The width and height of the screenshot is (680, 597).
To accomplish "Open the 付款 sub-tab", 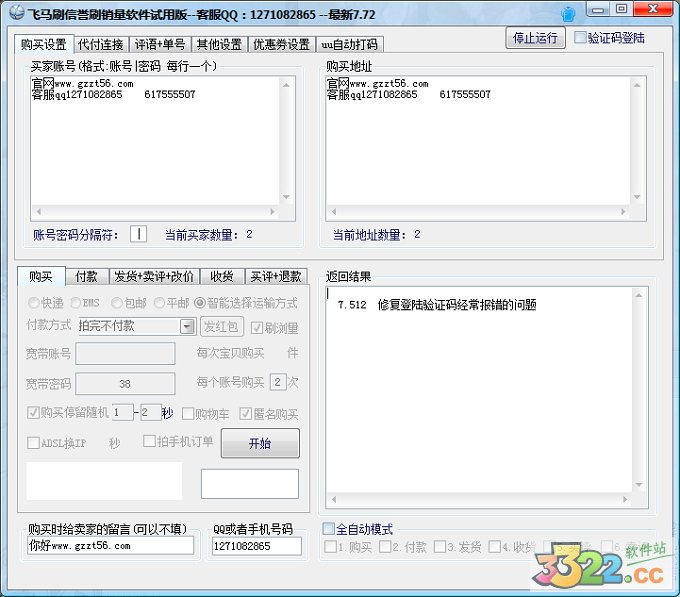I will pyautogui.click(x=86, y=276).
